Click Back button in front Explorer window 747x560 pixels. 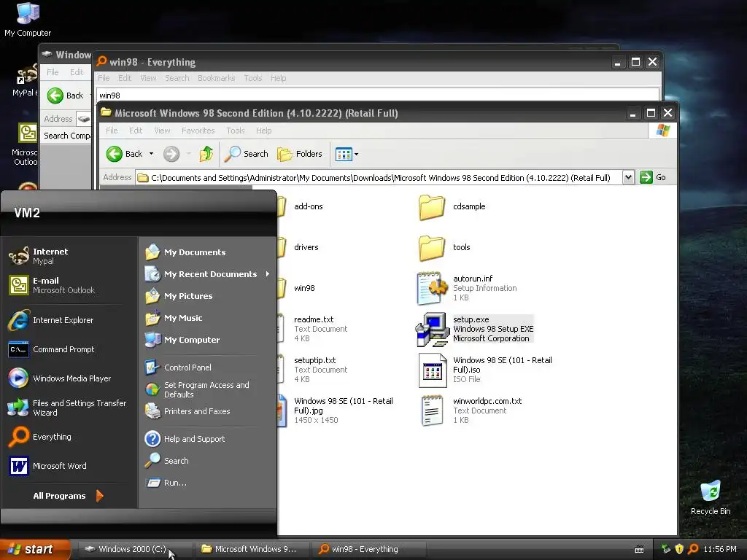124,154
